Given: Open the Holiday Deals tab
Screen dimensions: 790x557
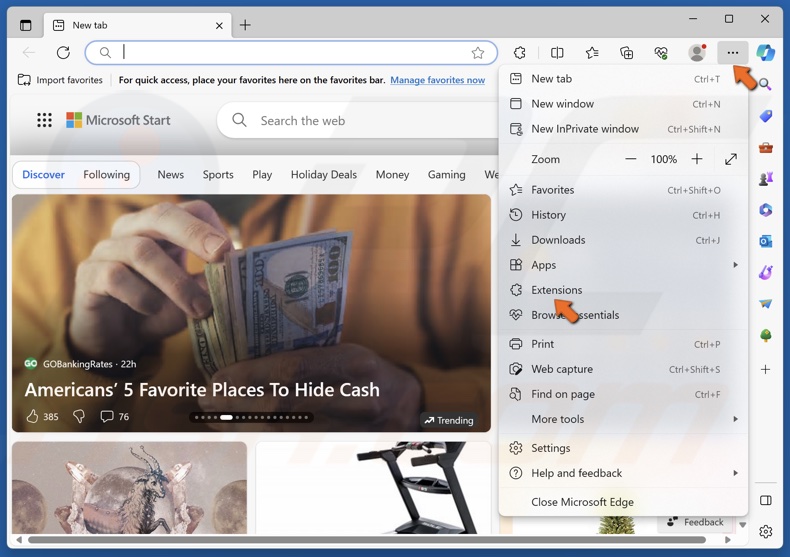Looking at the screenshot, I should tap(323, 175).
